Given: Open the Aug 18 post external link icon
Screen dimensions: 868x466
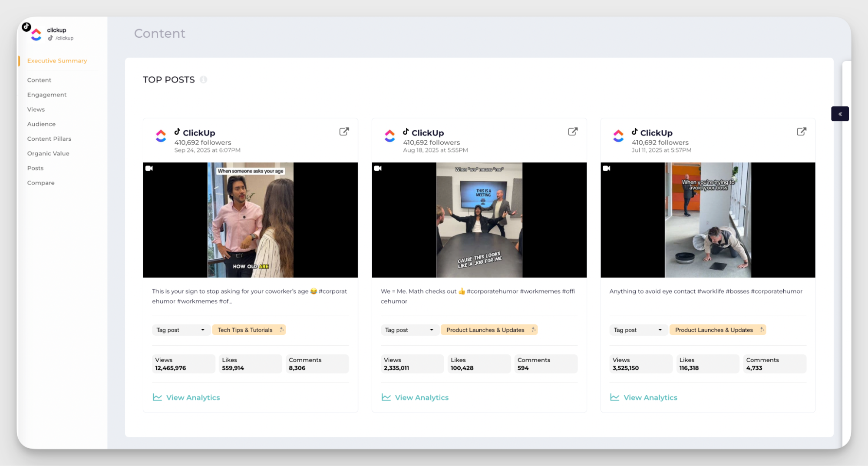Looking at the screenshot, I should 573,132.
